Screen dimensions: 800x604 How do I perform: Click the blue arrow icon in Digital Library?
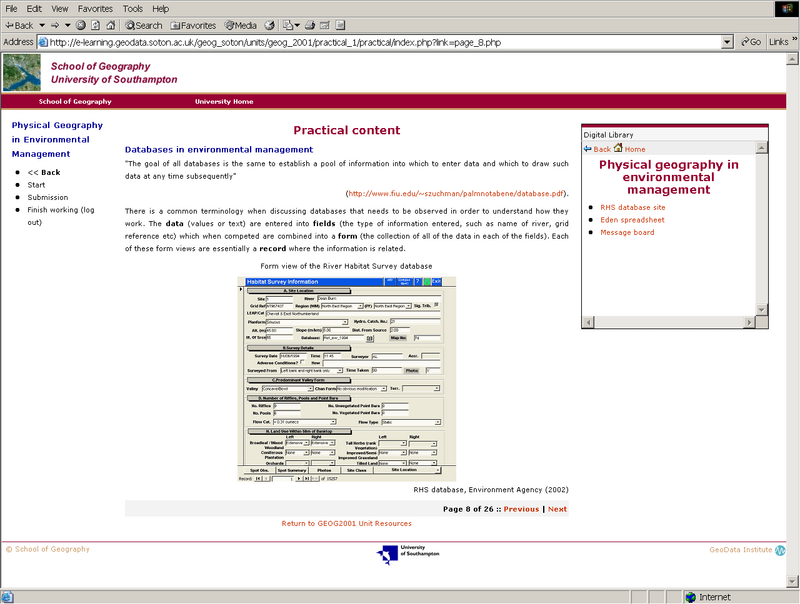pos(588,148)
